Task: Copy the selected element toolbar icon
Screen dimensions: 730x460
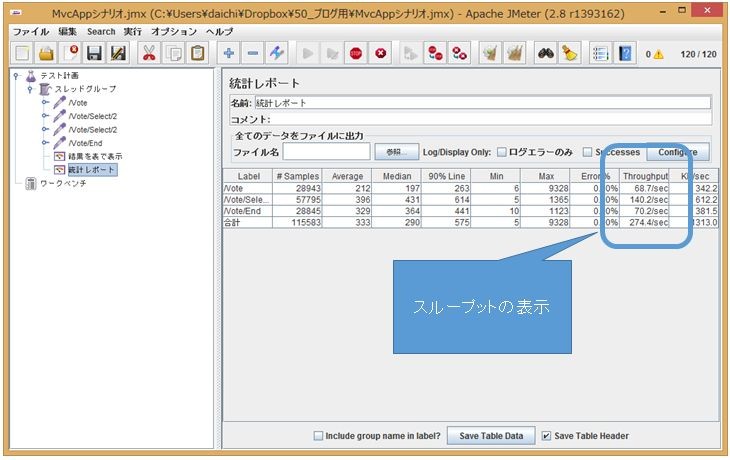Action: tap(173, 54)
